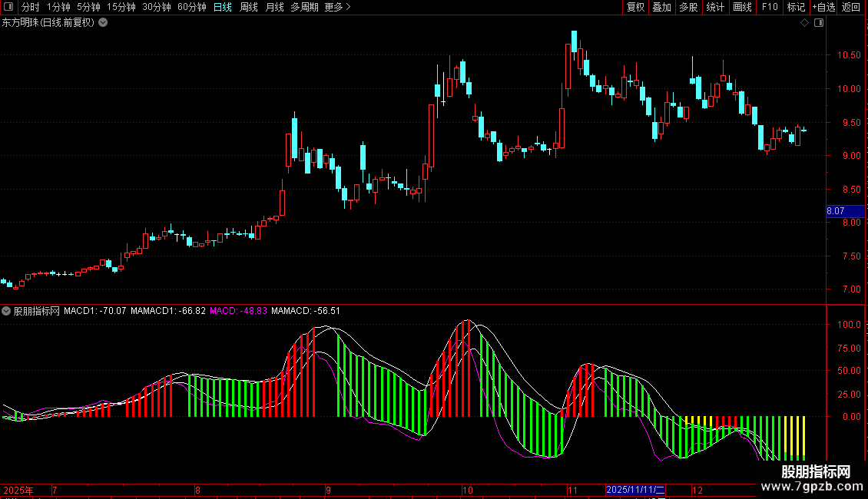Click the 8.07 price marker on axis
The image size is (868, 499).
tap(845, 211)
